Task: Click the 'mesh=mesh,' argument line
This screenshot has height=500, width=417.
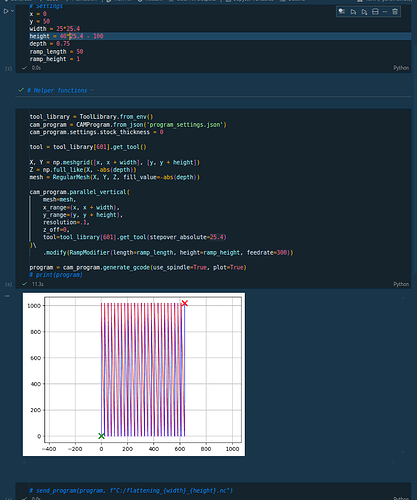Action: tap(59, 199)
